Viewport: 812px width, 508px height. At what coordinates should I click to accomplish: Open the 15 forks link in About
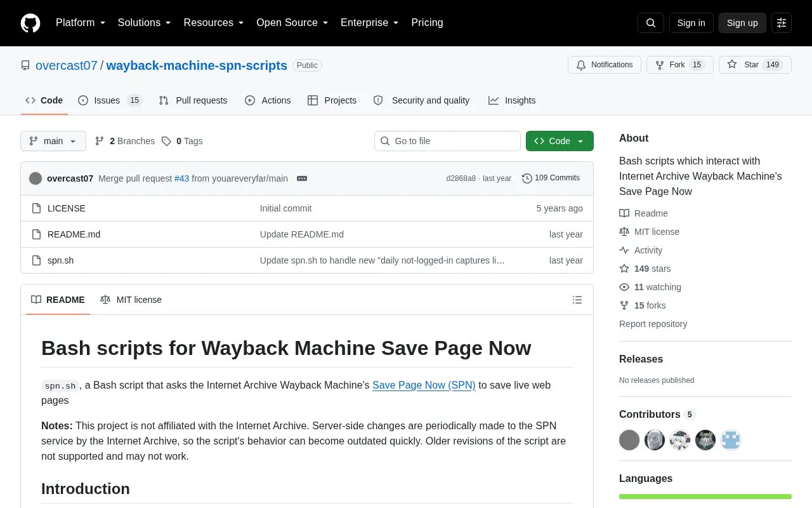coord(643,305)
